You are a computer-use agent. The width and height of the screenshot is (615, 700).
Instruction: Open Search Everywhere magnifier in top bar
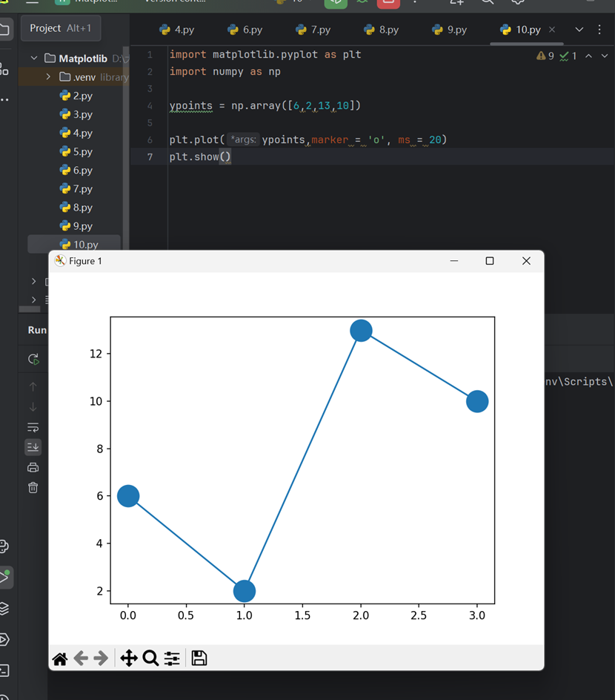pyautogui.click(x=488, y=1)
